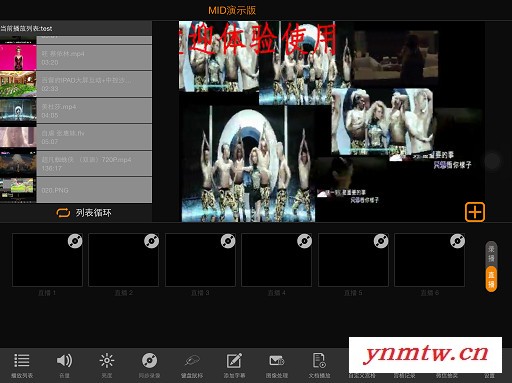Switch to the orange 直播 mode segment
The width and height of the screenshot is (512, 383).
[491, 279]
